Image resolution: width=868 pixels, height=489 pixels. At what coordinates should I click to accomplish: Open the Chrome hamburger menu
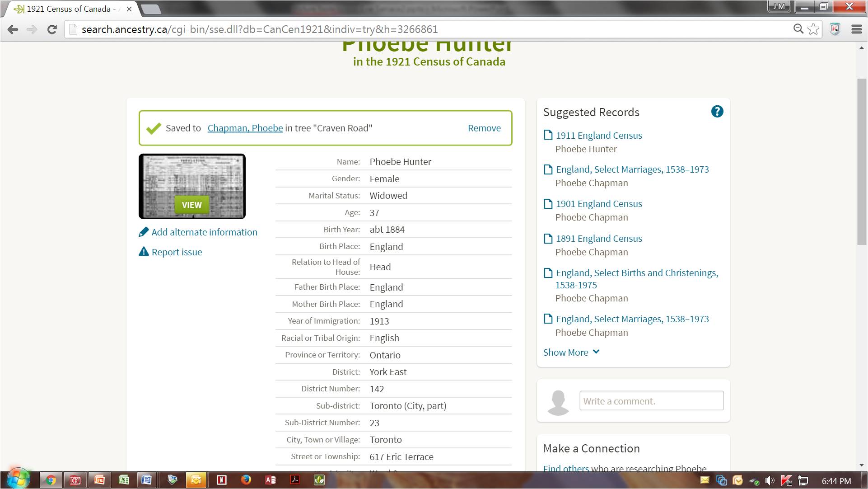(856, 29)
